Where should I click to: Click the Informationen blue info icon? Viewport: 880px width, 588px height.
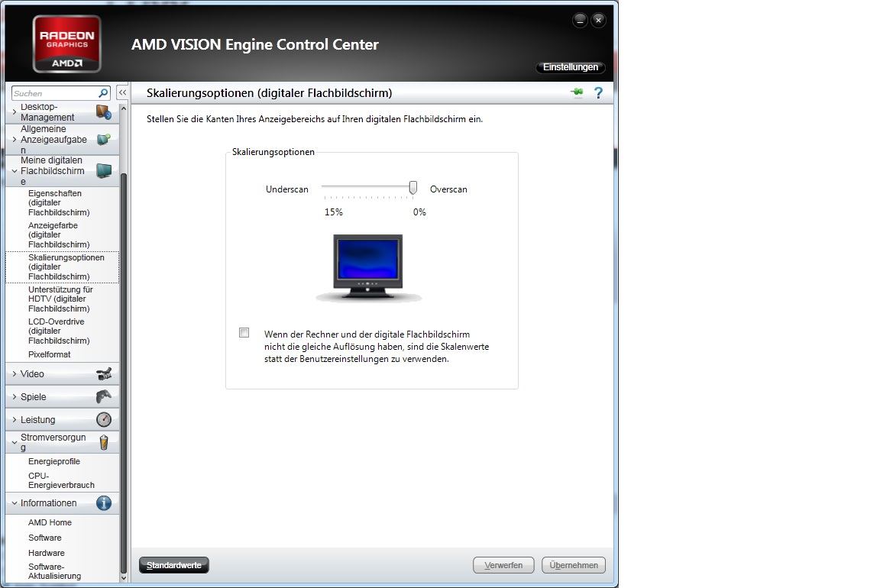pyautogui.click(x=104, y=502)
